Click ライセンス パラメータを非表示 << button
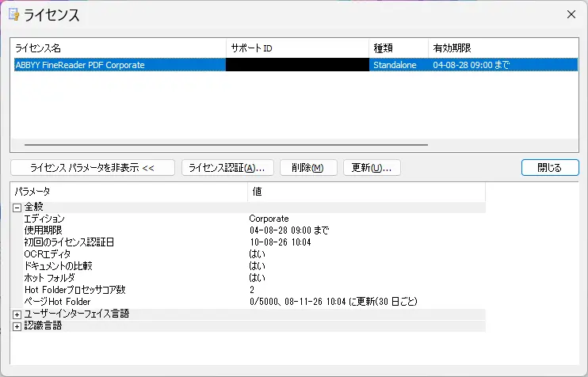 pos(93,168)
